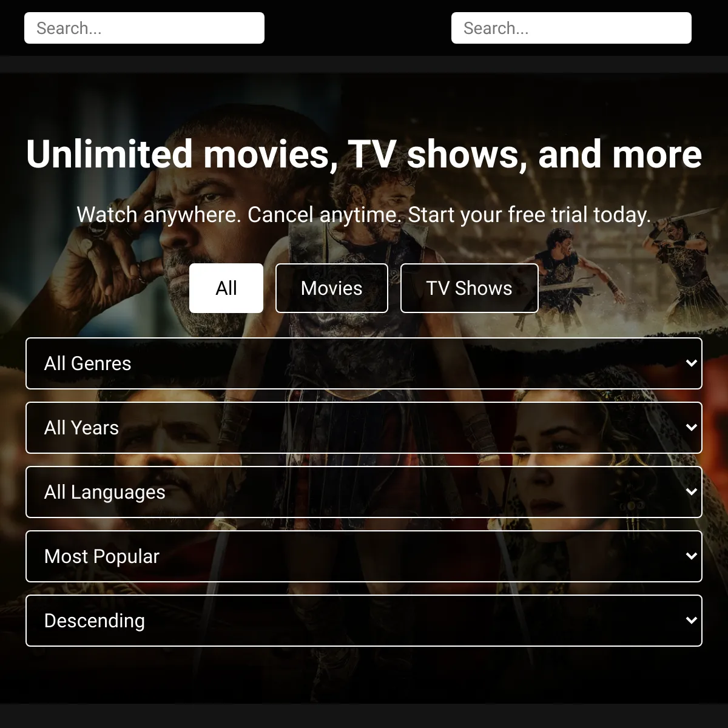Viewport: 728px width, 728px height.
Task: Open the All Languages selector
Action: [x=364, y=492]
